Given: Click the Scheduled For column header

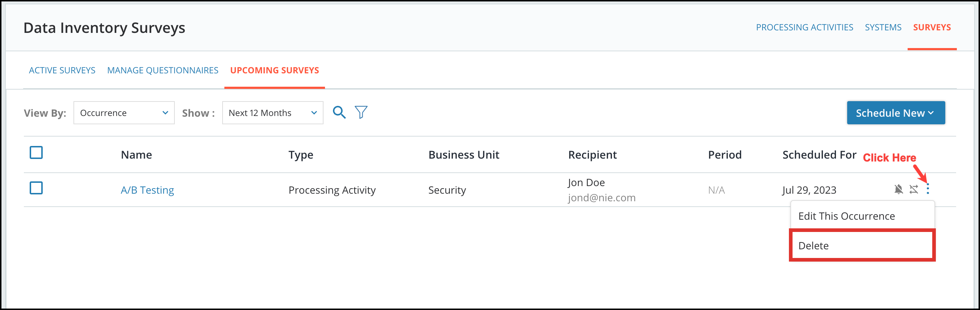Looking at the screenshot, I should pyautogui.click(x=819, y=155).
